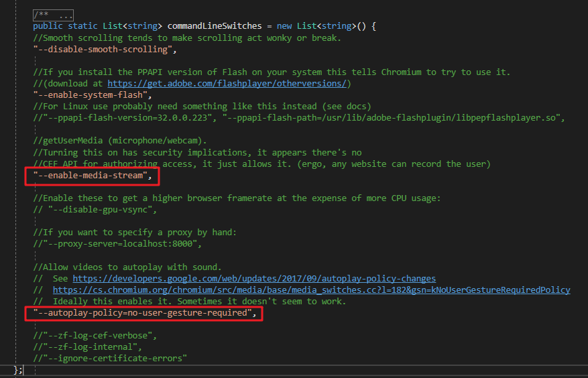The image size is (588, 378).
Task: Click the commandLineSwitches identifier
Action: pos(215,26)
